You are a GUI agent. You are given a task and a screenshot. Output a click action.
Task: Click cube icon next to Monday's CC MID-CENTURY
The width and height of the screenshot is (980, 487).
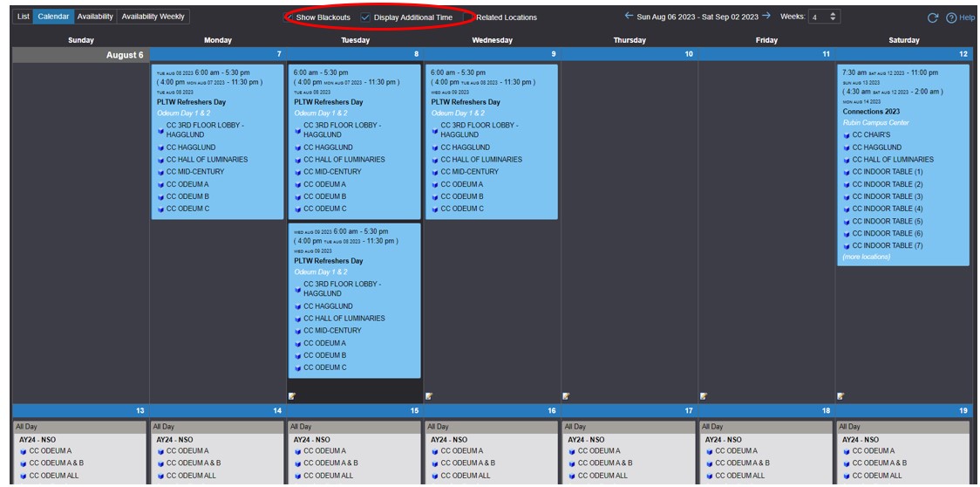[160, 173]
